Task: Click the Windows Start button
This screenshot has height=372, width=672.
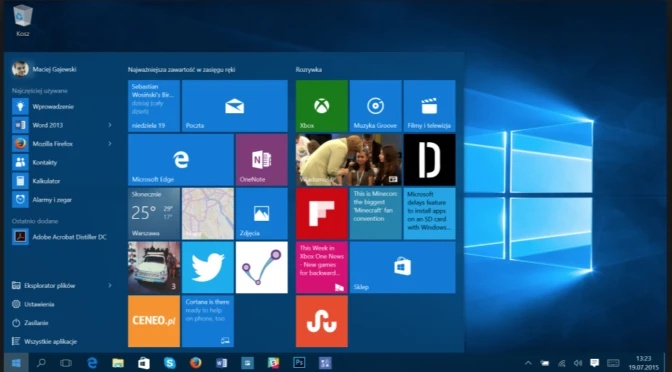Action: pos(16,363)
